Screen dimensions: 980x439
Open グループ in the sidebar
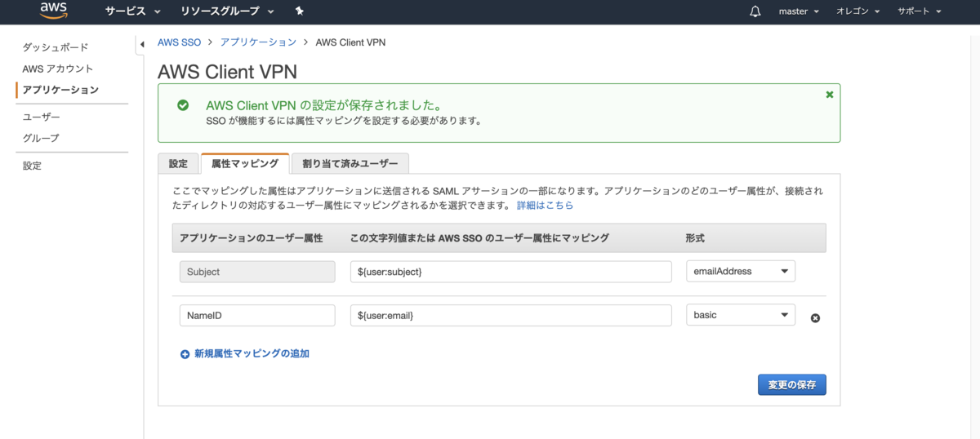tap(41, 138)
